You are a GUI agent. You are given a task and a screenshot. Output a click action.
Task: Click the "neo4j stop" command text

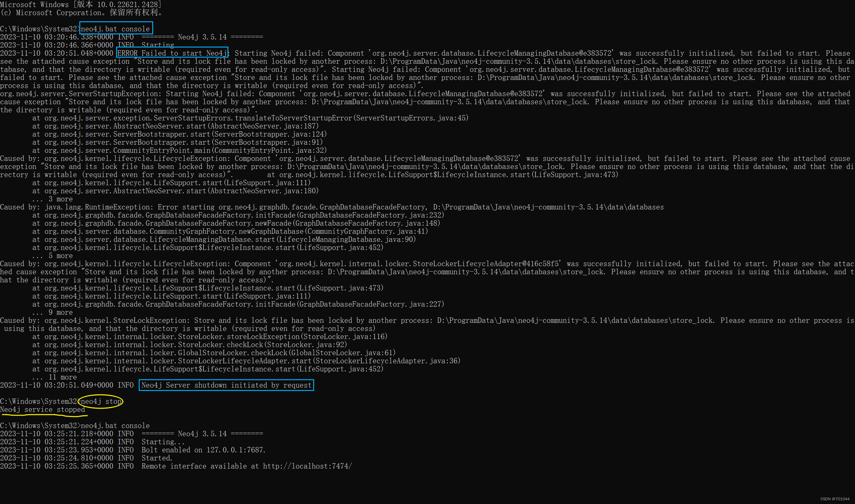click(101, 401)
